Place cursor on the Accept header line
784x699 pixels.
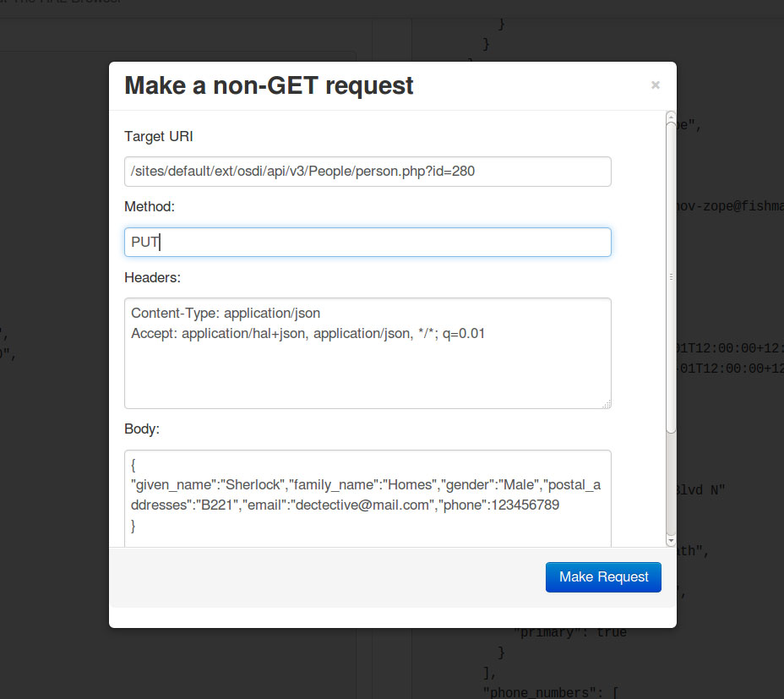point(308,334)
